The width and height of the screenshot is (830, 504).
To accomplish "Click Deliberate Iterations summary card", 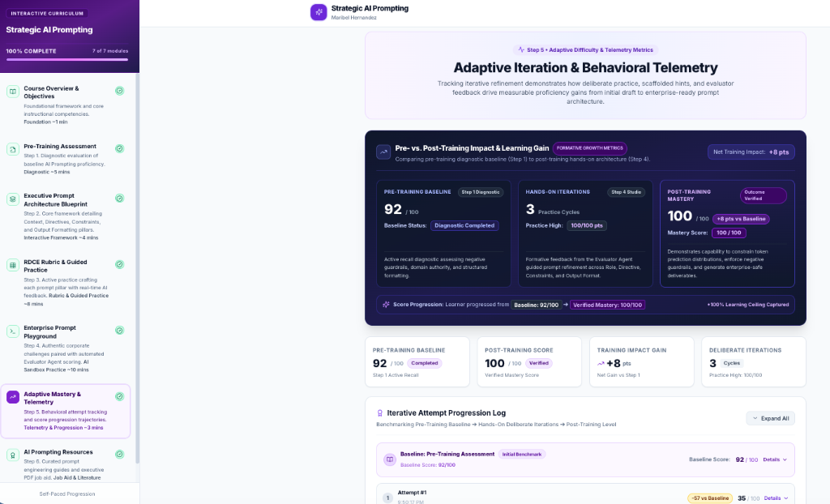I will pyautogui.click(x=754, y=361).
